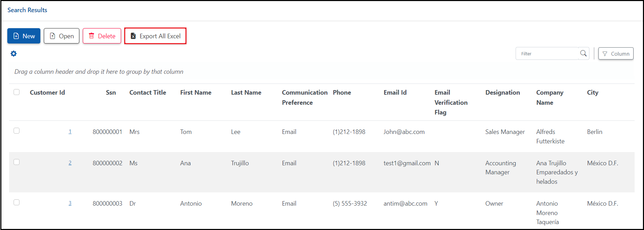This screenshot has width=644, height=230.
Task: Click the search magnifier icon beside Filter
Action: pyautogui.click(x=583, y=54)
